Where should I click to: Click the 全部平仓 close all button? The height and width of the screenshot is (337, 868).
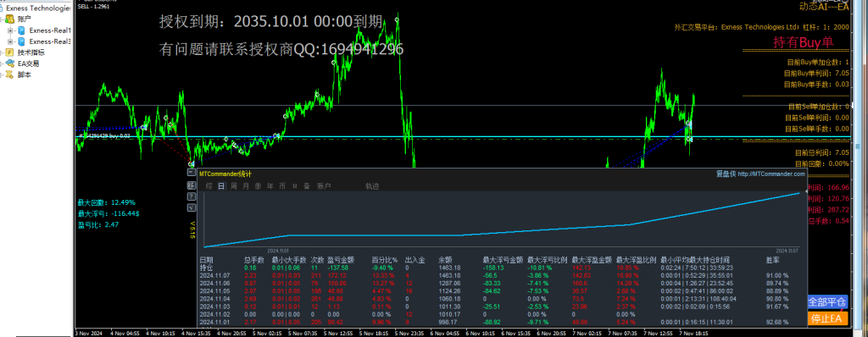click(827, 302)
